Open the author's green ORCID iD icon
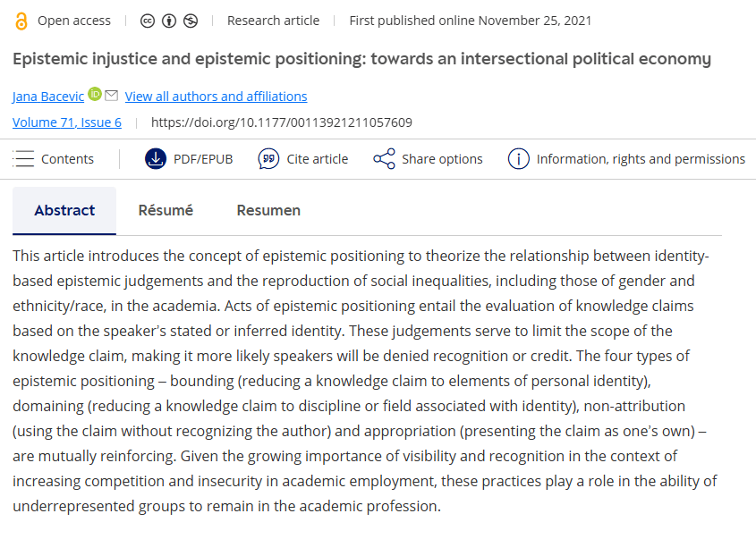The height and width of the screenshot is (539, 756). click(x=95, y=95)
